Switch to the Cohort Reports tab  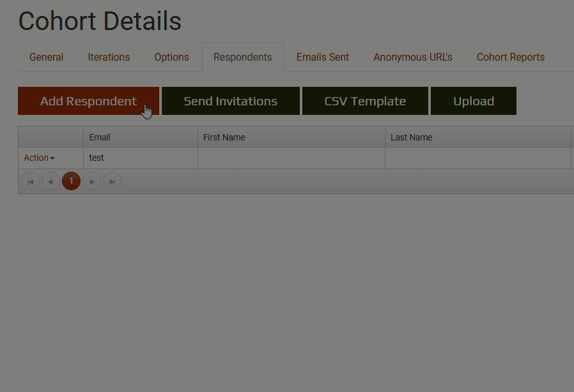click(510, 57)
